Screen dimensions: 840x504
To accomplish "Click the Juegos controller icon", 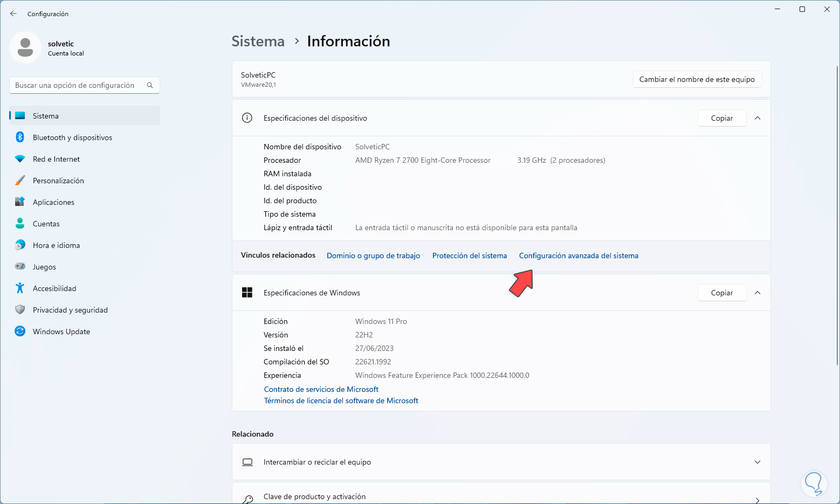I will point(20,267).
